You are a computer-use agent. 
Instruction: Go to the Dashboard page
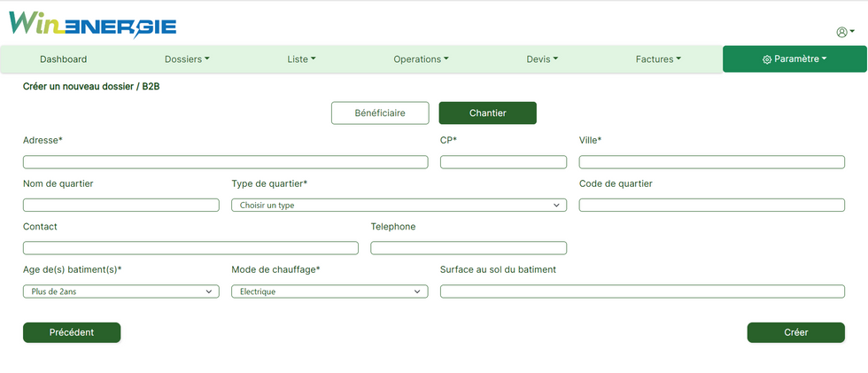coord(64,59)
